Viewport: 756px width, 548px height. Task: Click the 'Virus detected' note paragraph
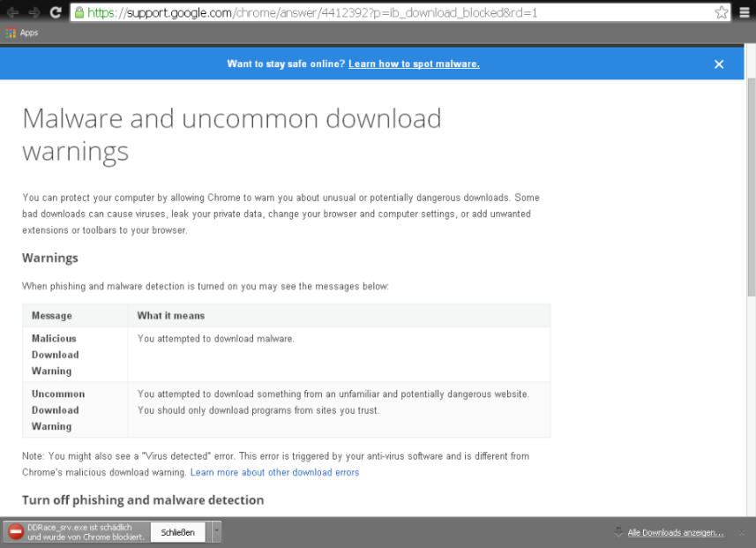pos(275,464)
